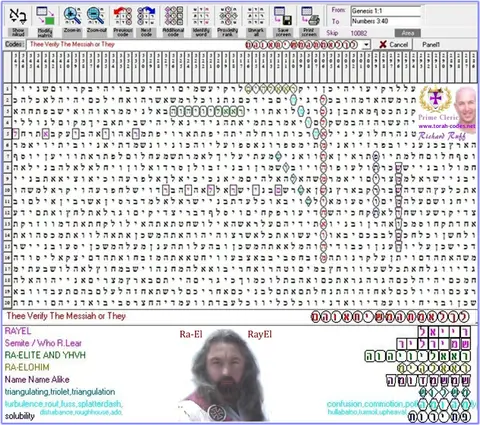The image size is (480, 425).
Task: Go to Previous code with the red arrow icon
Action: pos(123,15)
